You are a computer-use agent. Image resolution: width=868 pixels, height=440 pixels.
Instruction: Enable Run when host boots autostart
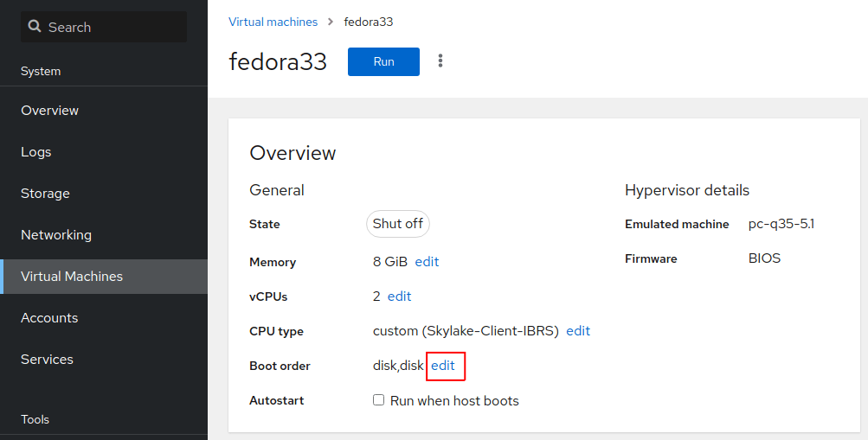(379, 399)
